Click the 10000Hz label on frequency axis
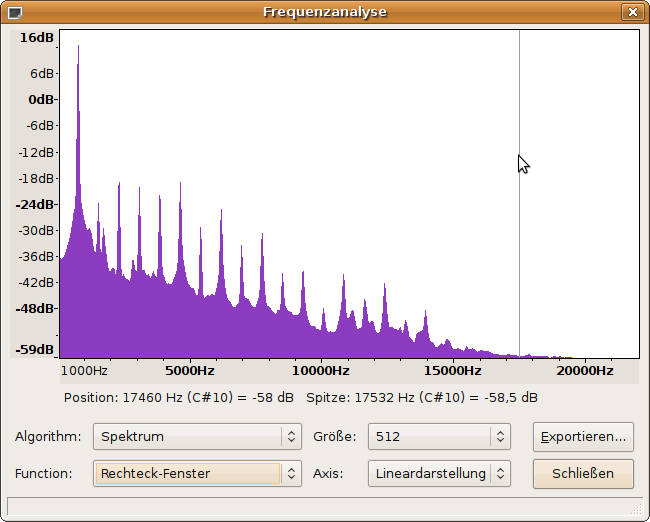 coord(320,371)
